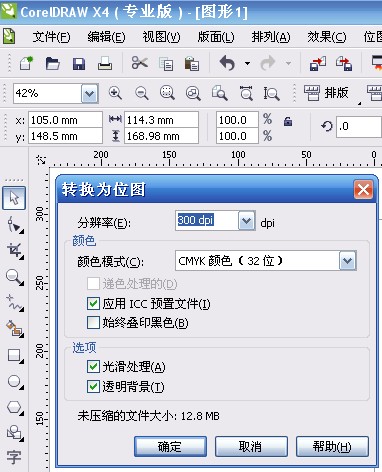Click the ruler origin corner icon
This screenshot has height=472, width=382.
click(41, 159)
